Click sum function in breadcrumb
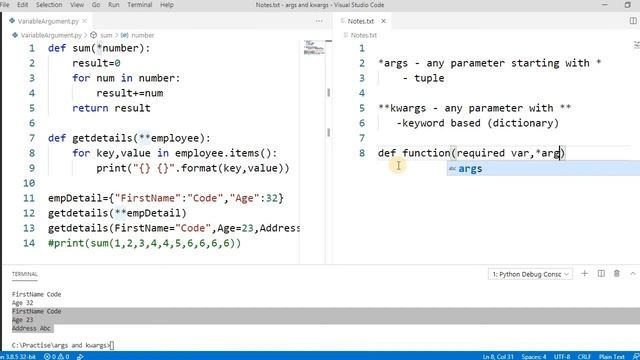 [106, 35]
